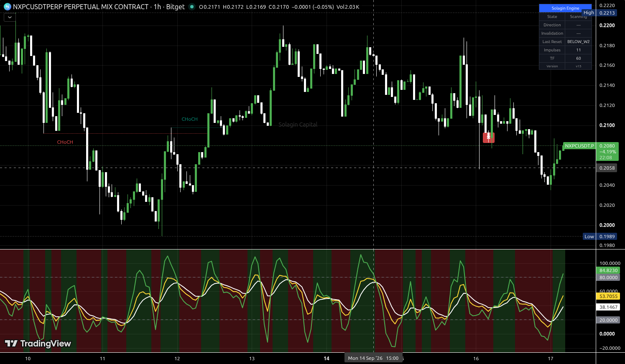Click the yellow oscillator value 53.7055
This screenshot has width=625, height=364.
[608, 296]
